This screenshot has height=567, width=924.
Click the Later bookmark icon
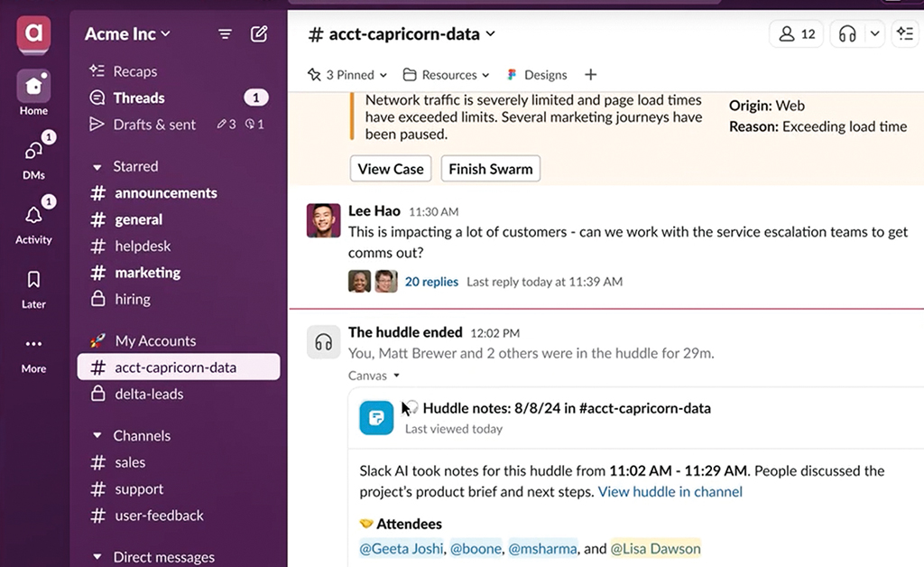pyautogui.click(x=33, y=280)
